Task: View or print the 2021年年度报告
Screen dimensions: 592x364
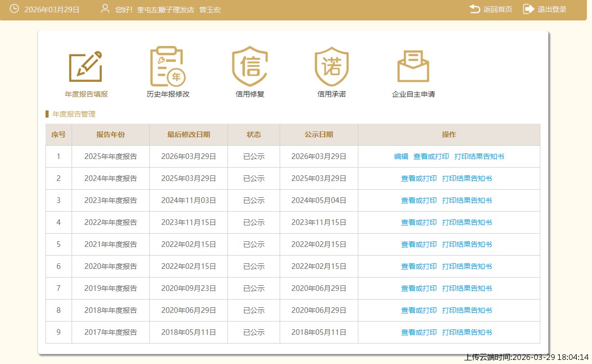Action: (x=419, y=244)
